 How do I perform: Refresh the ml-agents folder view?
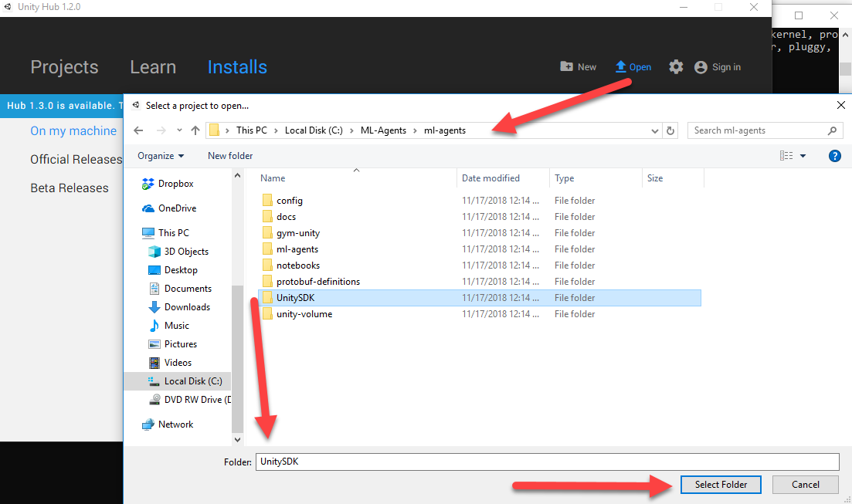tap(670, 131)
